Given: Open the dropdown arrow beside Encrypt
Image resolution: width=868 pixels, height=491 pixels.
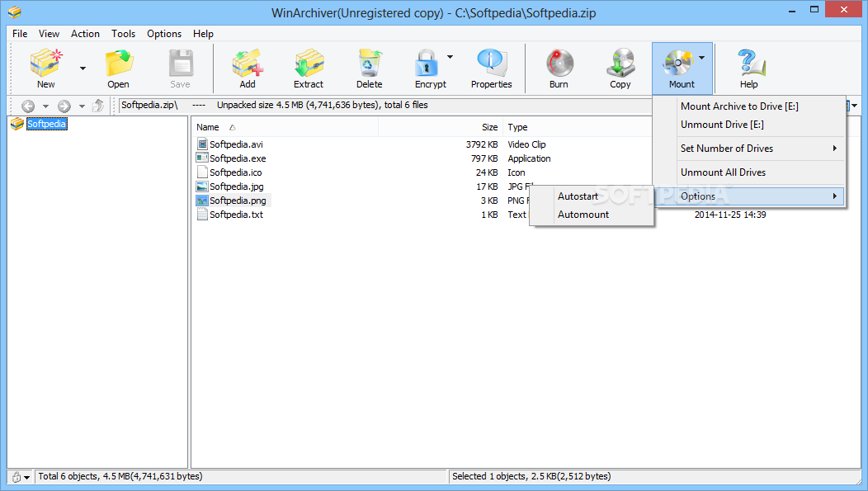Looking at the screenshot, I should click(450, 56).
